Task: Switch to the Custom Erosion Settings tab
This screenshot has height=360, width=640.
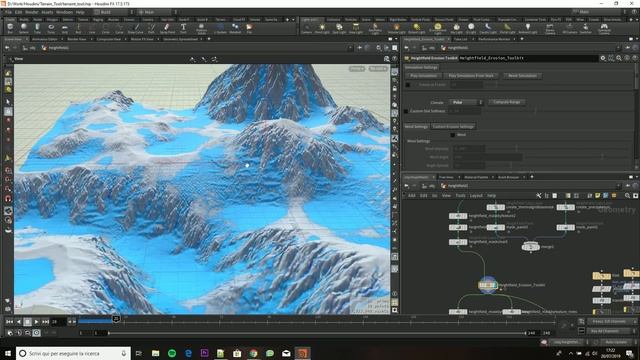Action: click(453, 127)
